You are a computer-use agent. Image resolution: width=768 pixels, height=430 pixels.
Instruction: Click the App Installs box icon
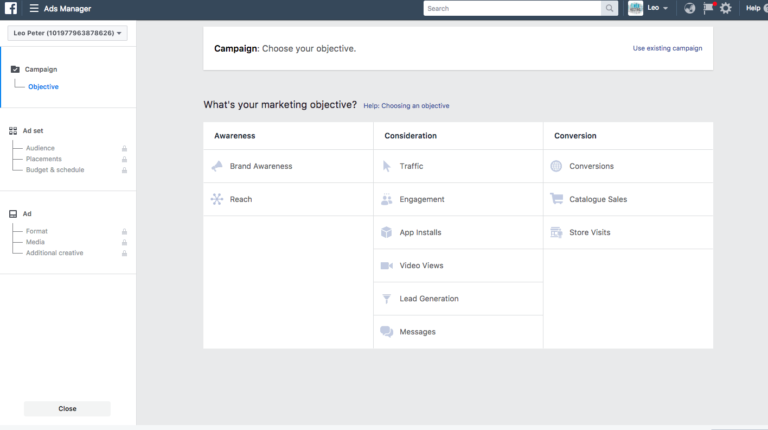pos(386,232)
